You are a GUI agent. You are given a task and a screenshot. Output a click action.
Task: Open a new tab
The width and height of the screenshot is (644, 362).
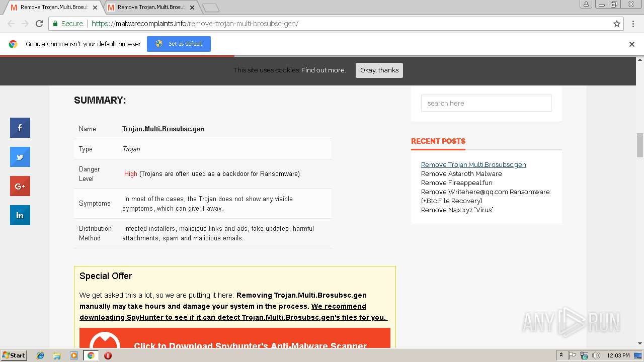coord(211,8)
